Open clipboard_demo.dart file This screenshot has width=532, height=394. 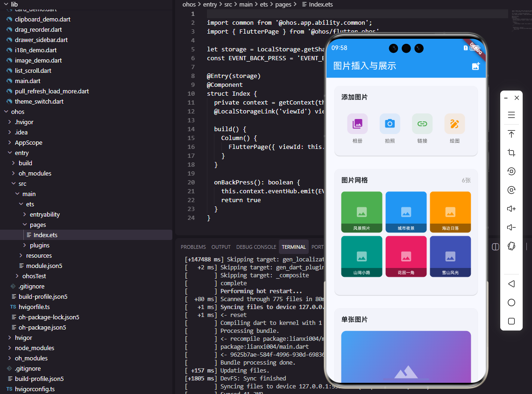(43, 19)
